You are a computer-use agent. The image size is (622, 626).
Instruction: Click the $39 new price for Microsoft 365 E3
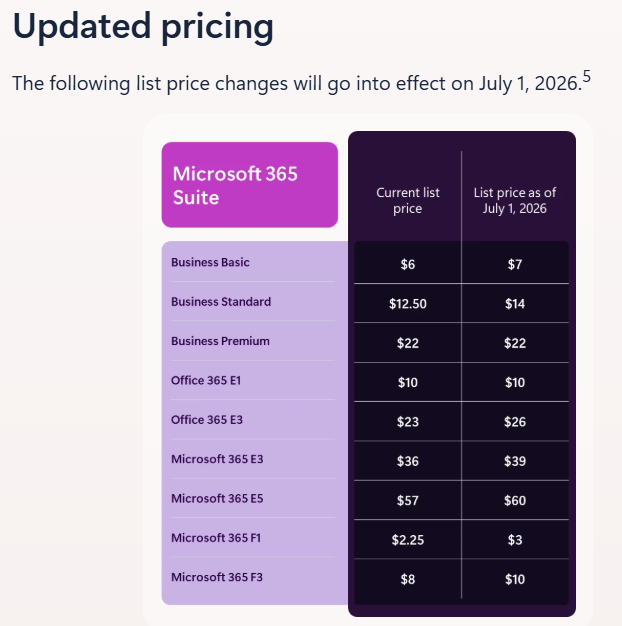pos(515,461)
